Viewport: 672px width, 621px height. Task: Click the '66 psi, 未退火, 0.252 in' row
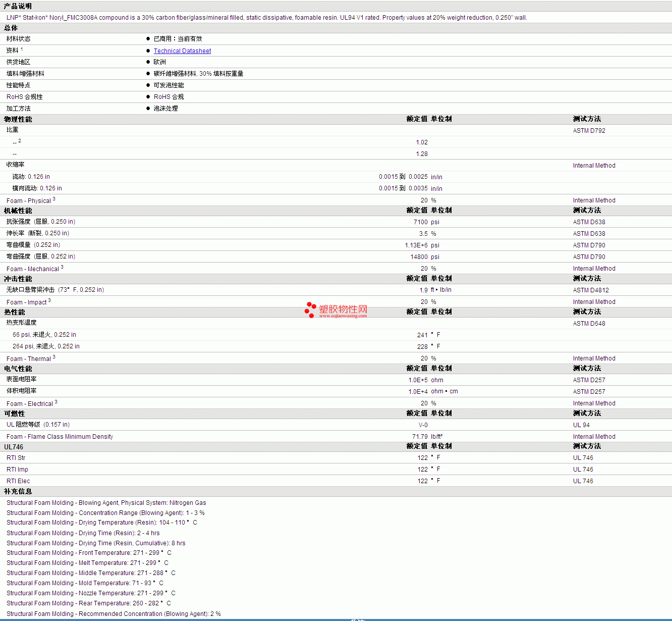[44, 335]
